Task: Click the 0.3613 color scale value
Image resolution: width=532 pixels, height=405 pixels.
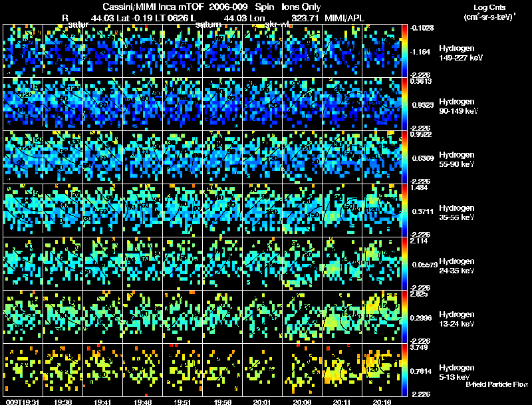Action: [x=421, y=80]
